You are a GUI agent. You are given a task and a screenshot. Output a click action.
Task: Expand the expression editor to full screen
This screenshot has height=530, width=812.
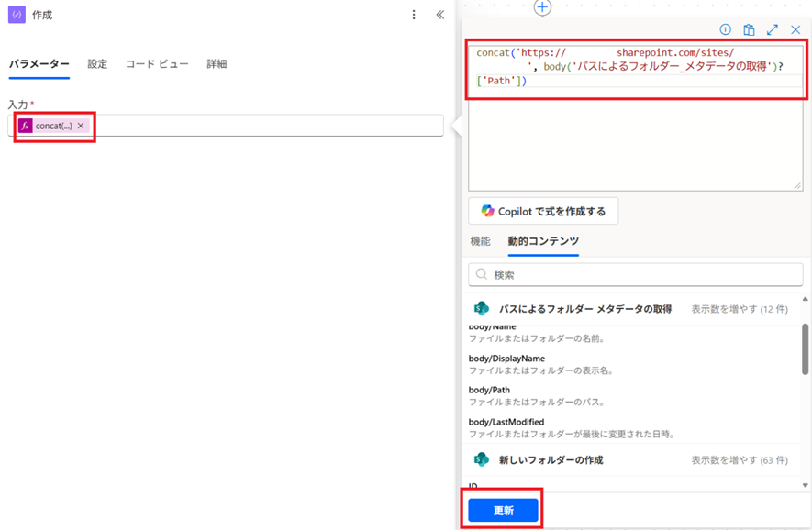click(773, 29)
